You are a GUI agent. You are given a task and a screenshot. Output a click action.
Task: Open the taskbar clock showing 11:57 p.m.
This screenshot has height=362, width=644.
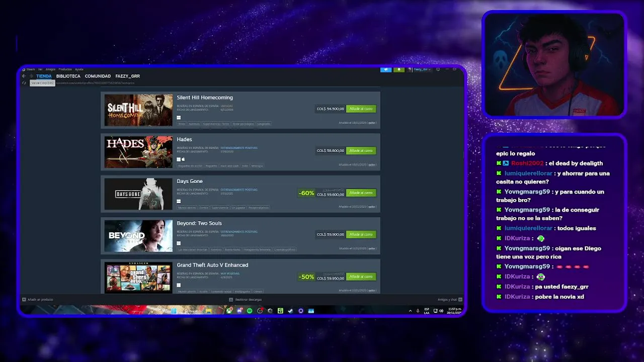(x=455, y=311)
